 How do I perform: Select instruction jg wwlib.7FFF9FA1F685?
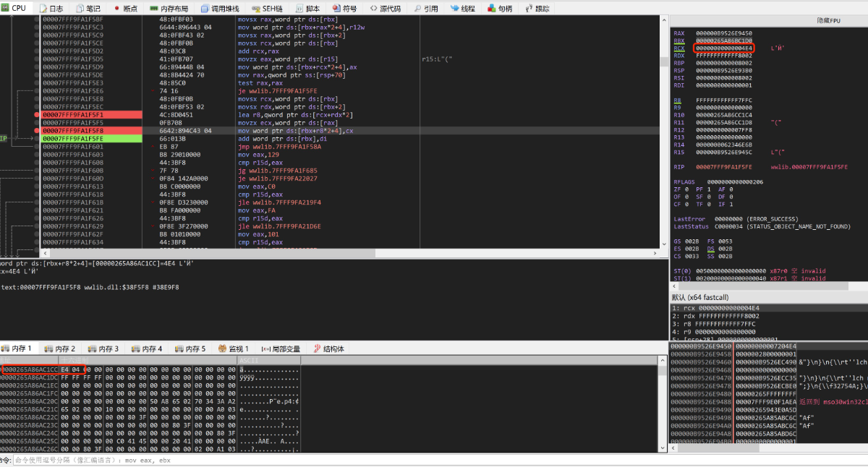(x=278, y=170)
